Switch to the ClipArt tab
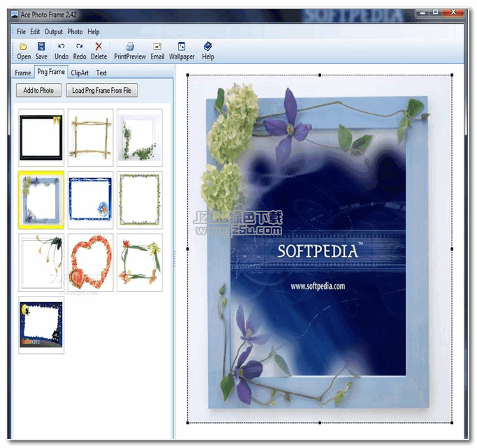 point(80,73)
